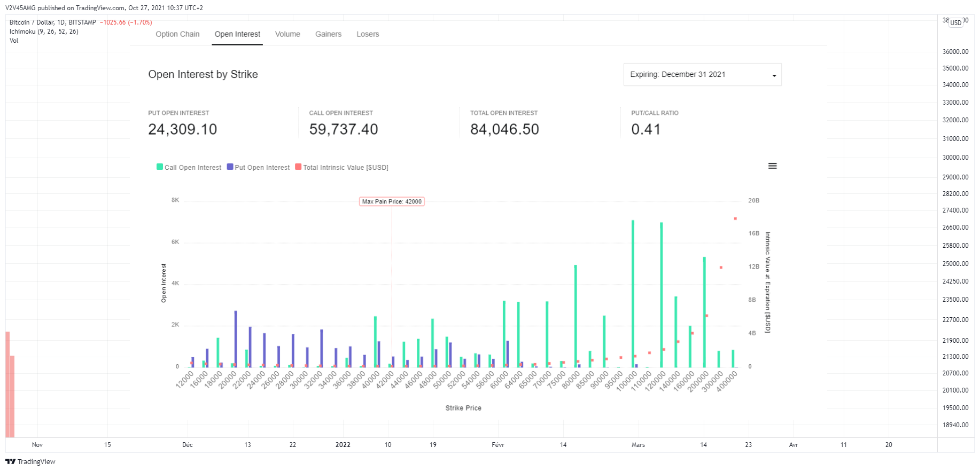This screenshot has height=471, width=980.
Task: Open the Losers tab
Action: pyautogui.click(x=368, y=34)
